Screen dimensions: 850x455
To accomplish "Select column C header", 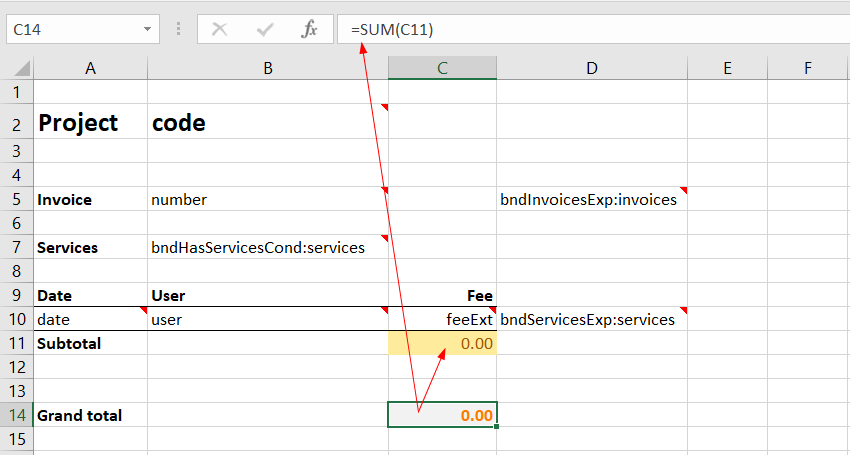I will click(442, 68).
